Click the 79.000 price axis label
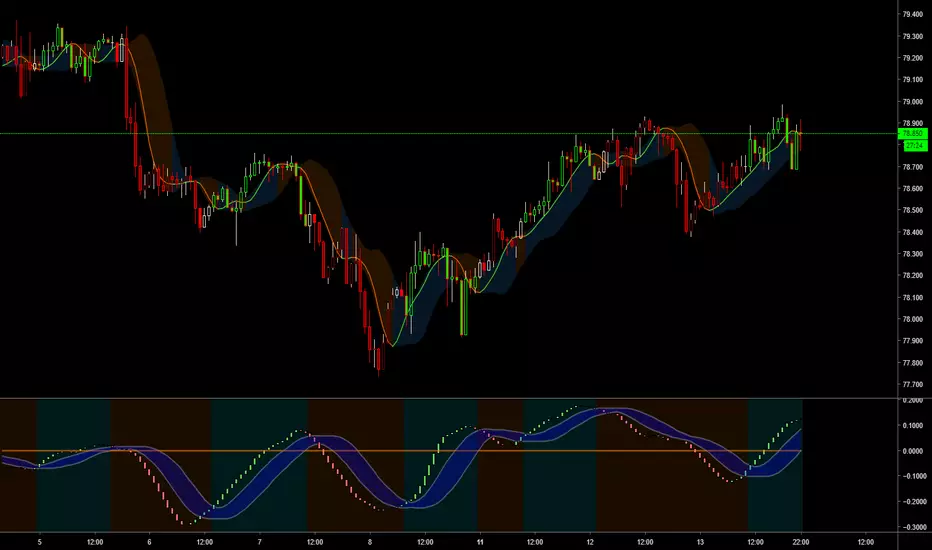 pos(912,102)
